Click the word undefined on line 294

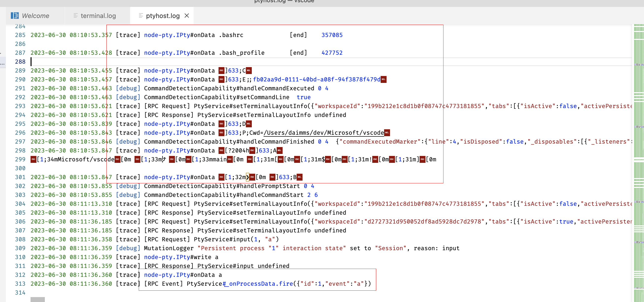[x=330, y=115]
